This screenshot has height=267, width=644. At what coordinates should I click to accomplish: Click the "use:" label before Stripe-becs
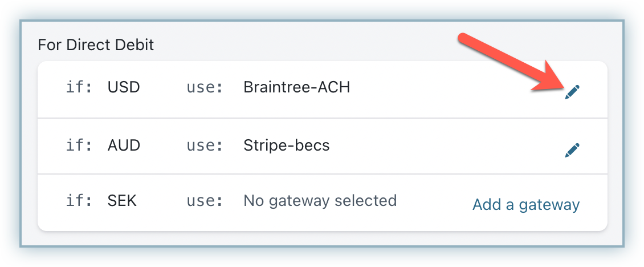click(204, 145)
